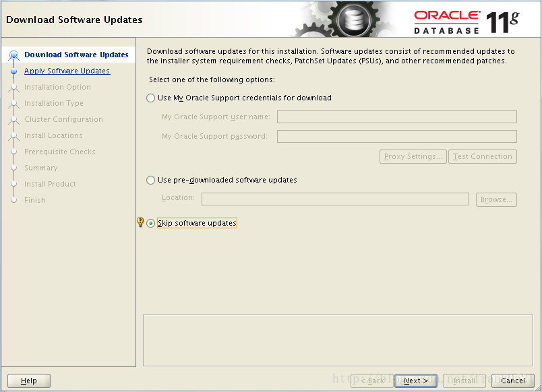542x392 pixels.
Task: Click the hint lightbulb icon beside Skip software updates
Action: click(x=140, y=222)
